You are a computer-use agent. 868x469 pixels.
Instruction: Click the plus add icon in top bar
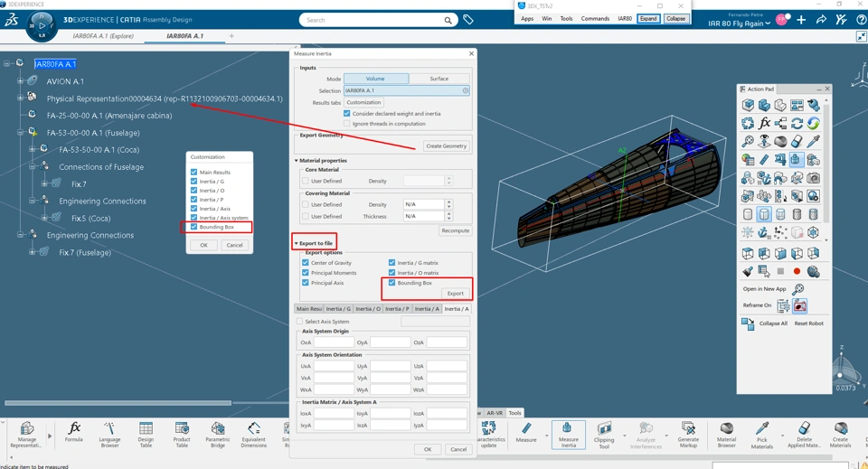801,20
